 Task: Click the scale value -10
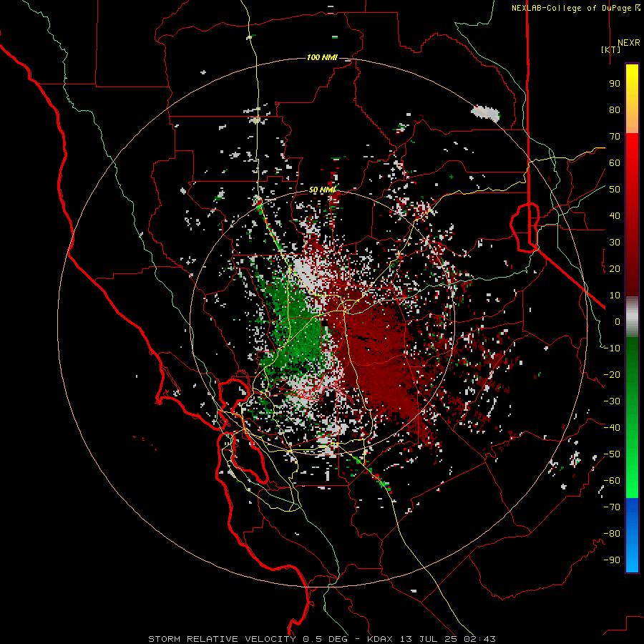(x=612, y=348)
